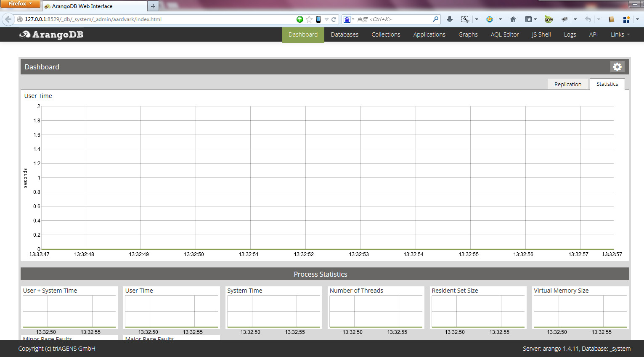Click the Number of Threads mini chart

coord(376,311)
